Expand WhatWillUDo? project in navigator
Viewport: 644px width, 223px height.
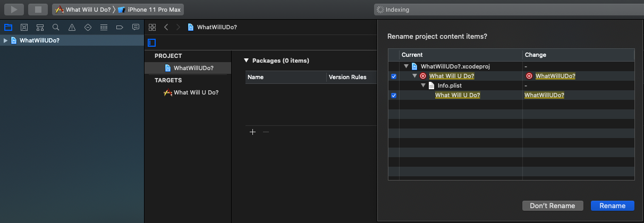[x=5, y=40]
